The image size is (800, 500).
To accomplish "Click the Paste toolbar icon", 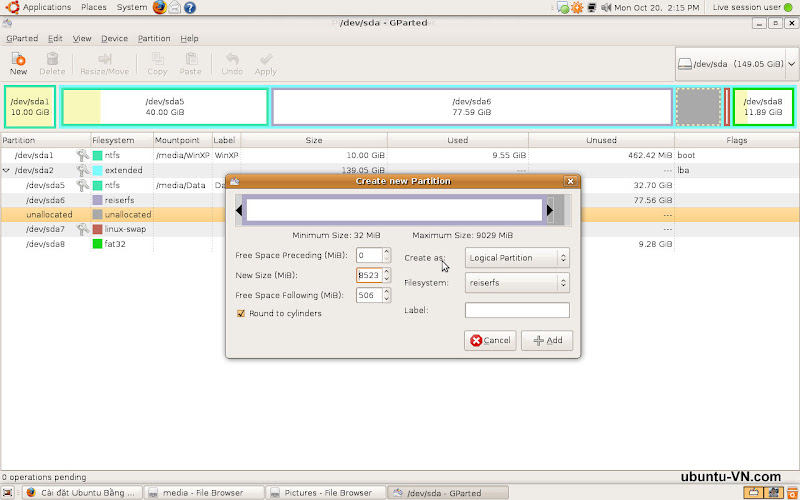I will click(190, 59).
